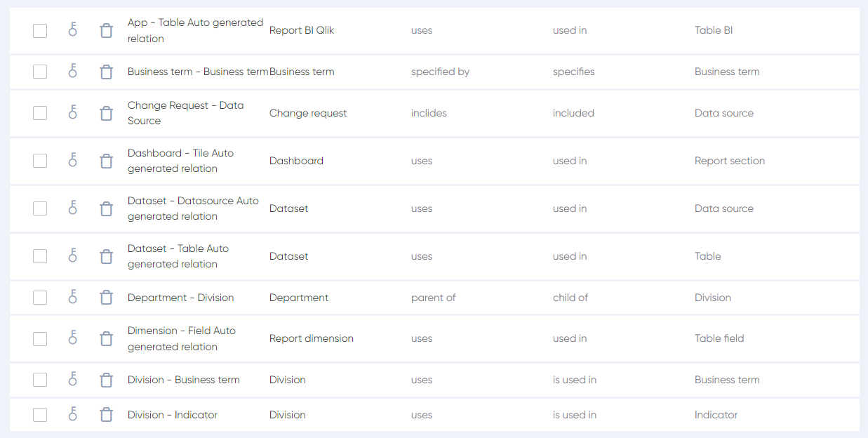This screenshot has height=438, width=868.
Task: Click key icon for App - Table relation
Action: point(72,30)
